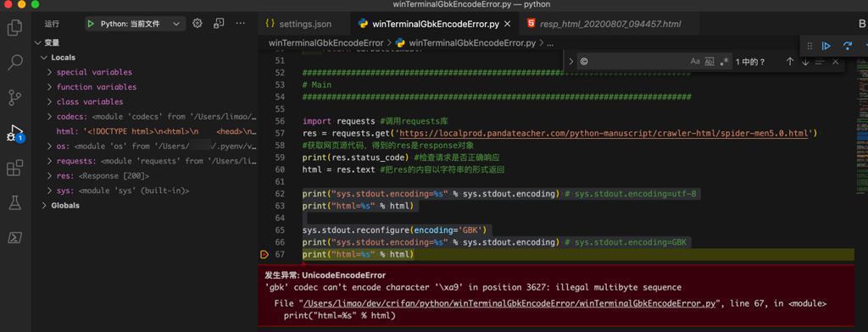Toggle Match Case in find widget
This screenshot has width=868, height=332.
(x=695, y=62)
